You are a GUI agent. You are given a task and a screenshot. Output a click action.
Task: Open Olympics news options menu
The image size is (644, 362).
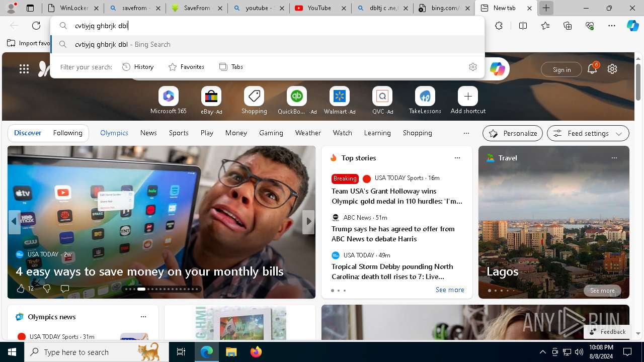[x=143, y=317]
